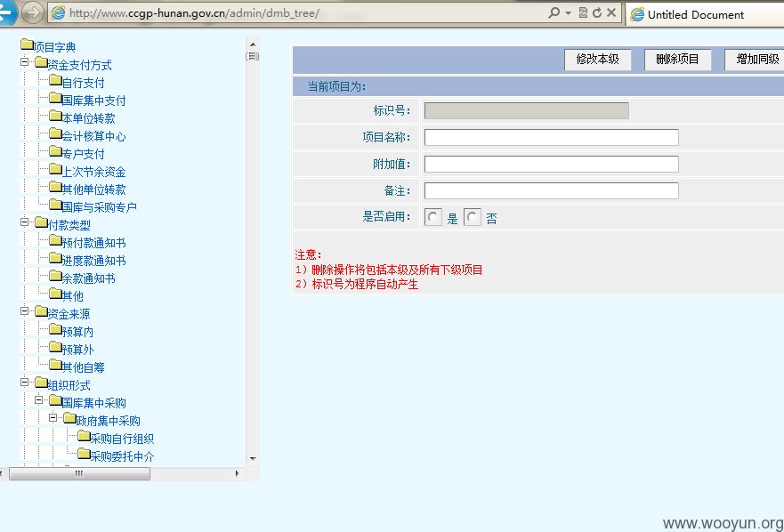Click the folder icon beside 其他自筹

point(55,365)
